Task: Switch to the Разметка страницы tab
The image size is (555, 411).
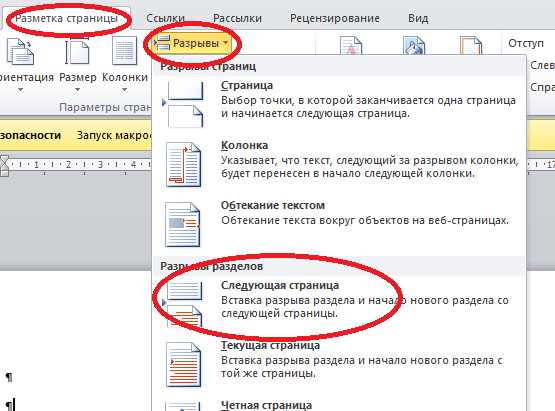Action: (67, 18)
